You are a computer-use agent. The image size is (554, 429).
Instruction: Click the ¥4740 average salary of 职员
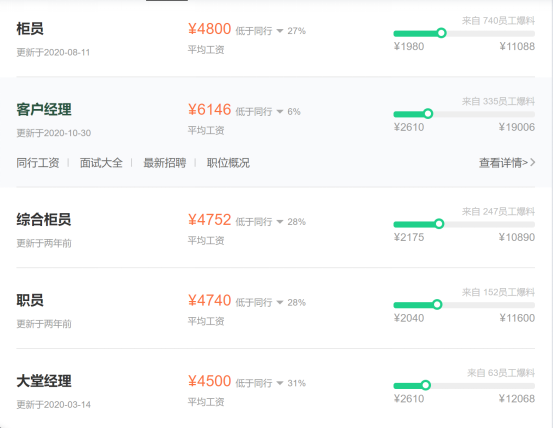210,301
